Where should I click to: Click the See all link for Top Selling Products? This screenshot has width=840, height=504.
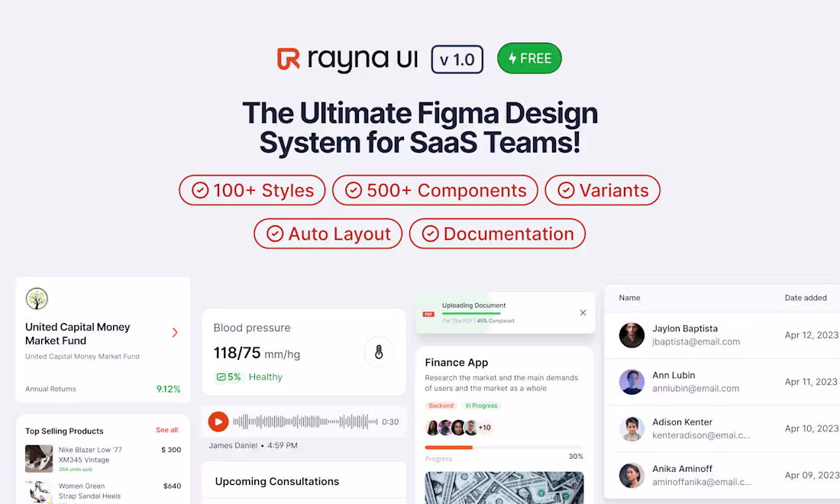coord(166,430)
